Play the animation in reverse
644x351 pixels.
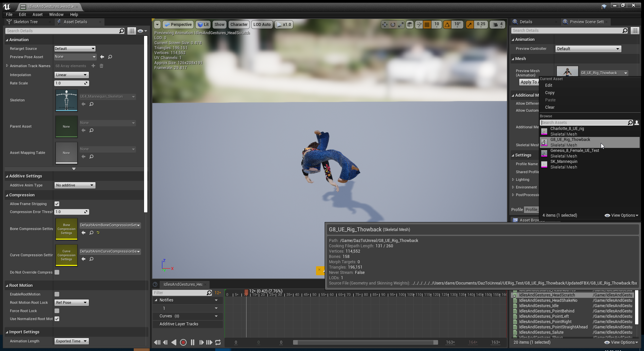(x=174, y=342)
